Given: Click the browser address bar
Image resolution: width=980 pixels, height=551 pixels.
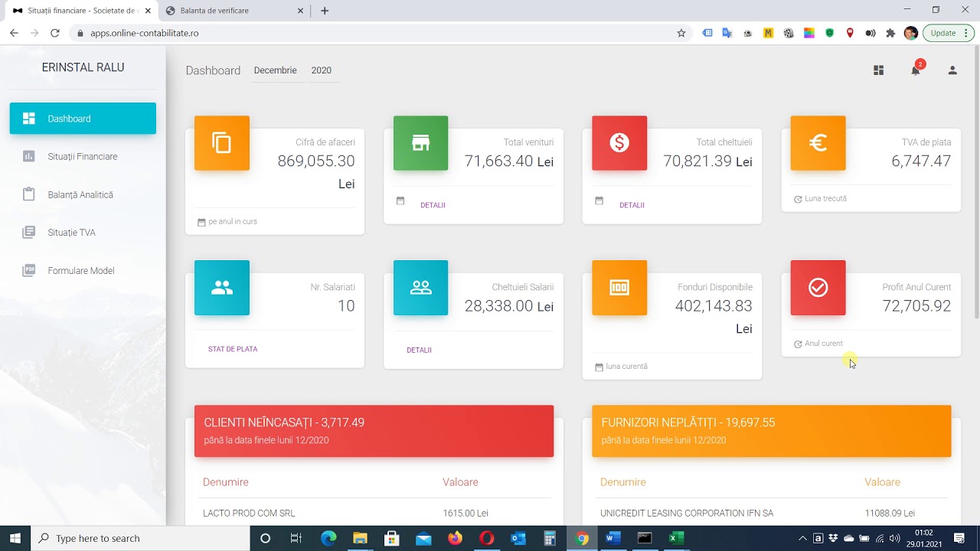Looking at the screenshot, I should click(375, 33).
